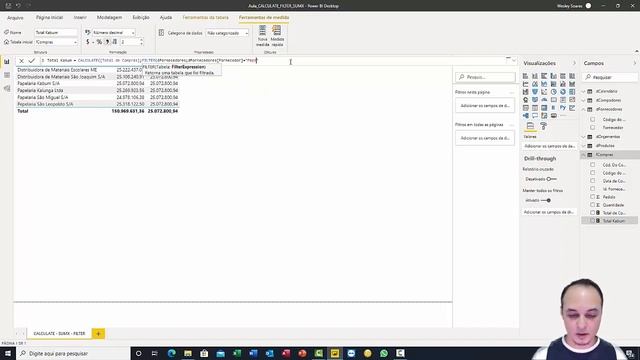Viewport: 640px width, 360px height.
Task: Check the Total Kabum measure checkbox
Action: [593, 220]
